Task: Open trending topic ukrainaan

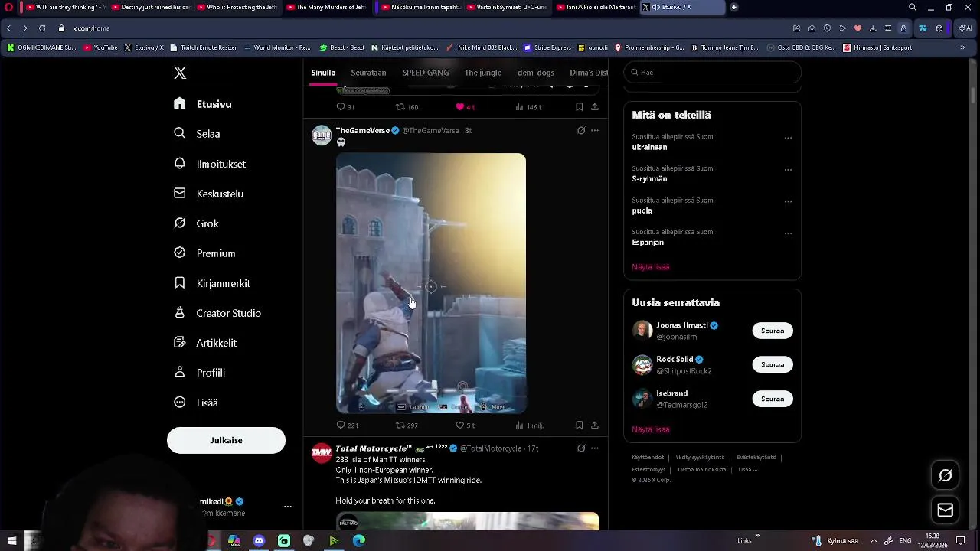Action: pyautogui.click(x=649, y=147)
